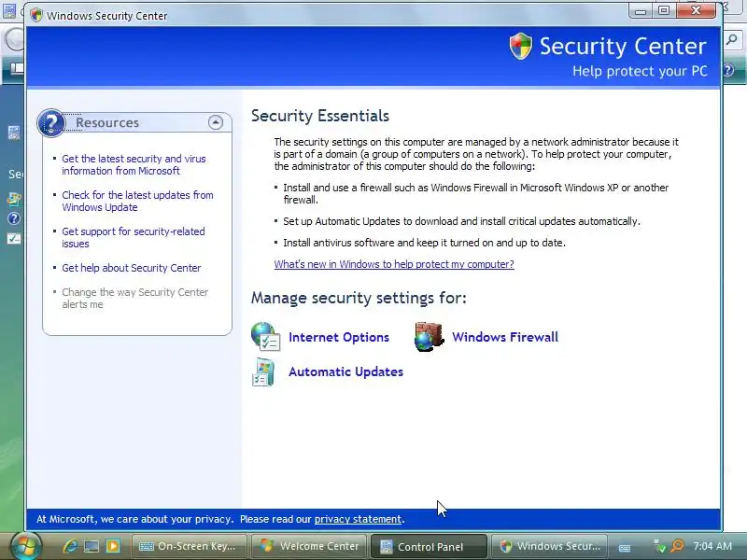Click the Automatic Updates icon
The width and height of the screenshot is (747, 560).
pyautogui.click(x=263, y=371)
